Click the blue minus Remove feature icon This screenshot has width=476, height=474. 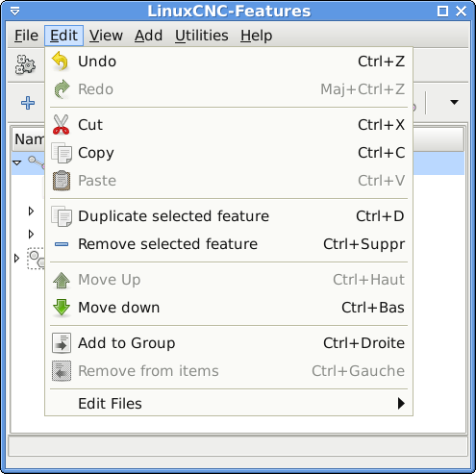pos(62,244)
